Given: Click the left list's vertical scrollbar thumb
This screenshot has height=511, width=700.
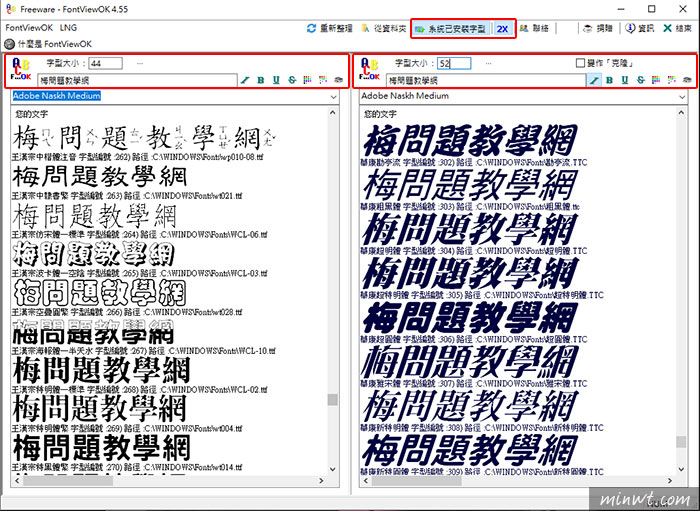Looking at the screenshot, I should [333, 399].
